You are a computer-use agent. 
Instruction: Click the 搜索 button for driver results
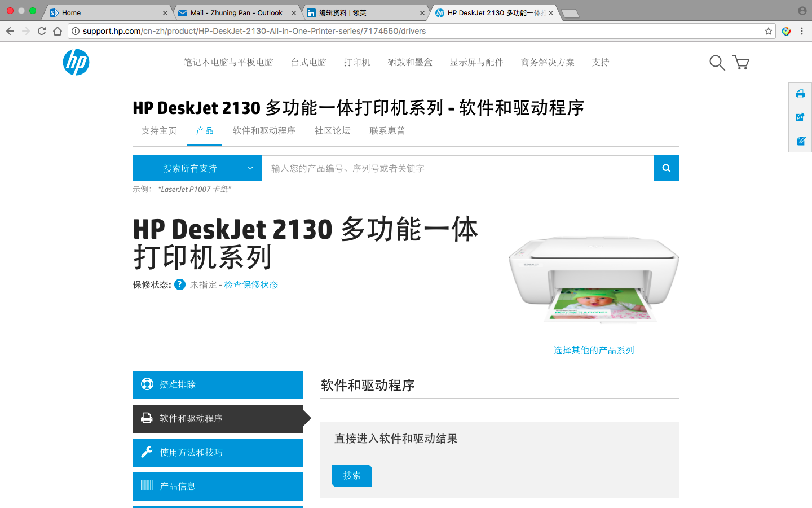pos(351,476)
